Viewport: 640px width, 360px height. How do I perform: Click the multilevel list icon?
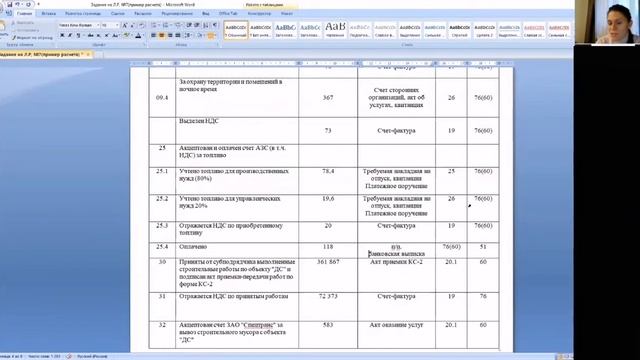(x=178, y=25)
